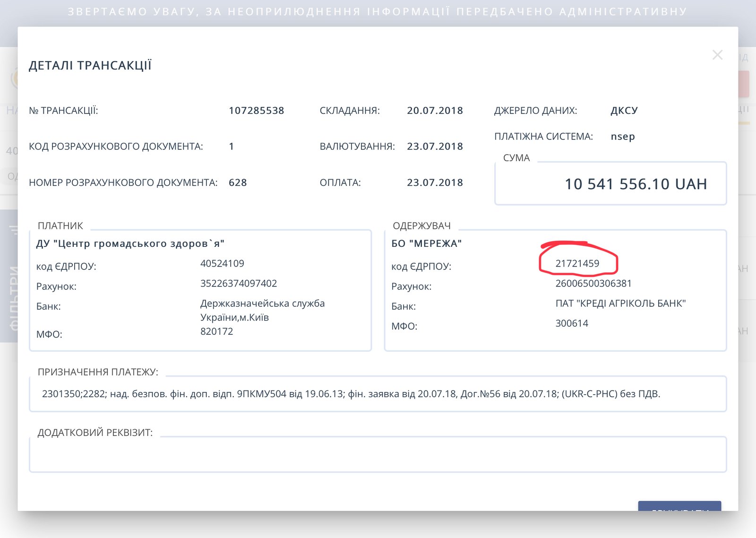Click the payer ЄДРПОУ code 40524109
This screenshot has width=756, height=538.
222,263
